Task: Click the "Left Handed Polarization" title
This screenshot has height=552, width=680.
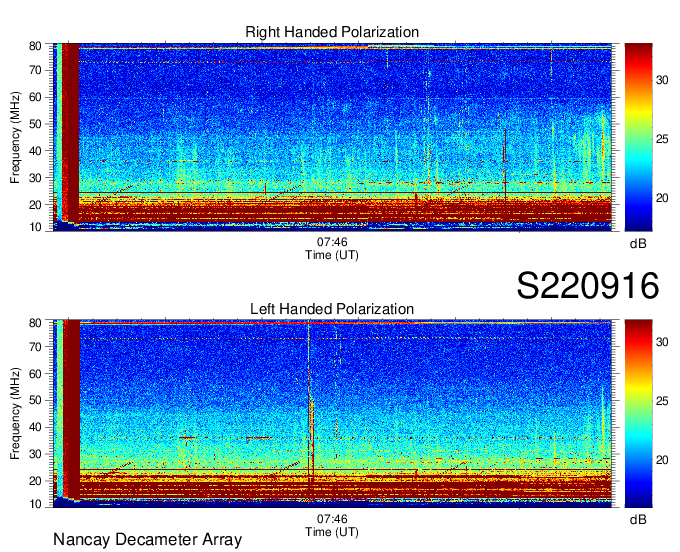Action: 332,309
